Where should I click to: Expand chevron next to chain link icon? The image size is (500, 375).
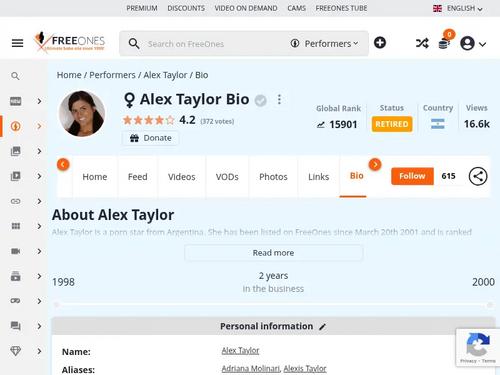pos(39,201)
